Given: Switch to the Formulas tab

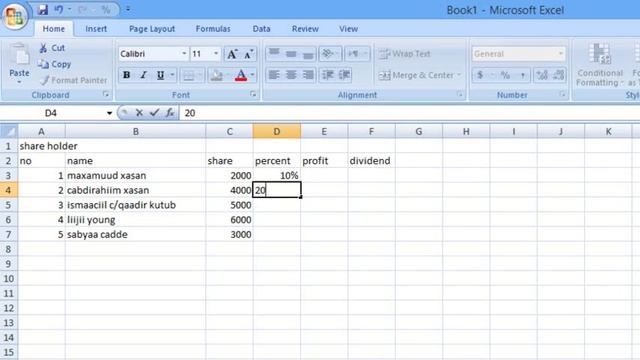Looking at the screenshot, I should tap(213, 29).
